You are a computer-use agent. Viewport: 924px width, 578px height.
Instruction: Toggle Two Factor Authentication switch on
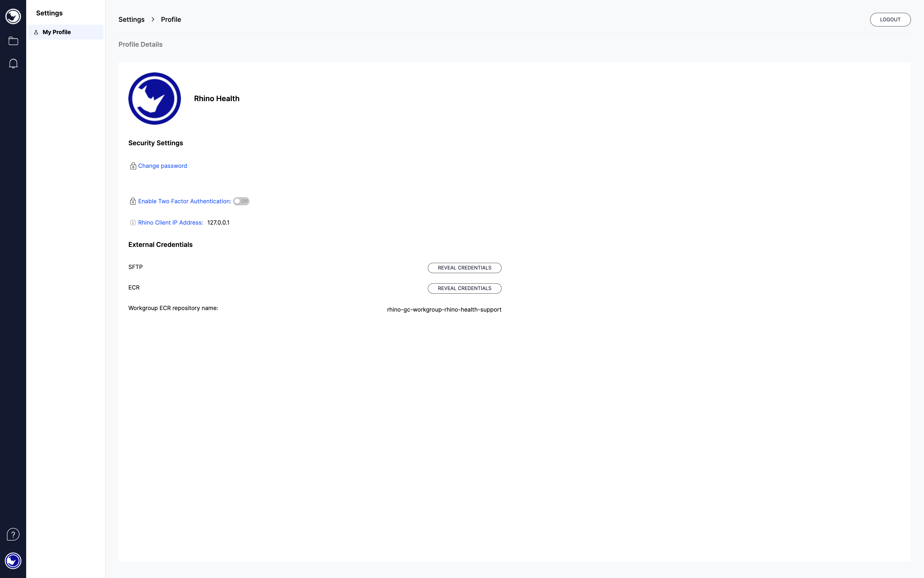241,201
